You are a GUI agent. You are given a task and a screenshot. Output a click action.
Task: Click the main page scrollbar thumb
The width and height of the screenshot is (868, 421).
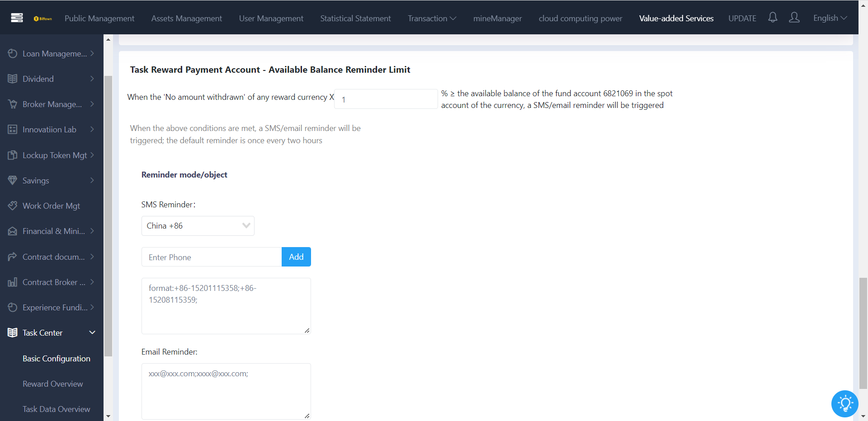coord(863,333)
